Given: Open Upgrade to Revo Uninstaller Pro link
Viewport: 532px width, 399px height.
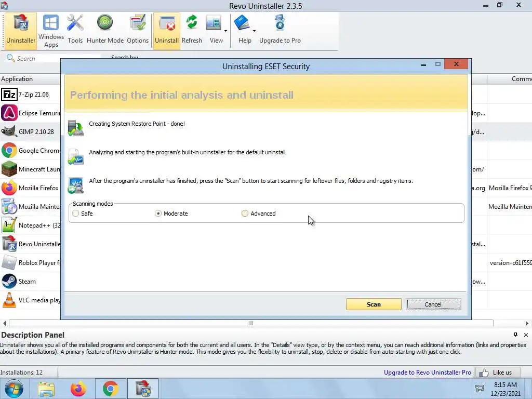Looking at the screenshot, I should point(428,373).
